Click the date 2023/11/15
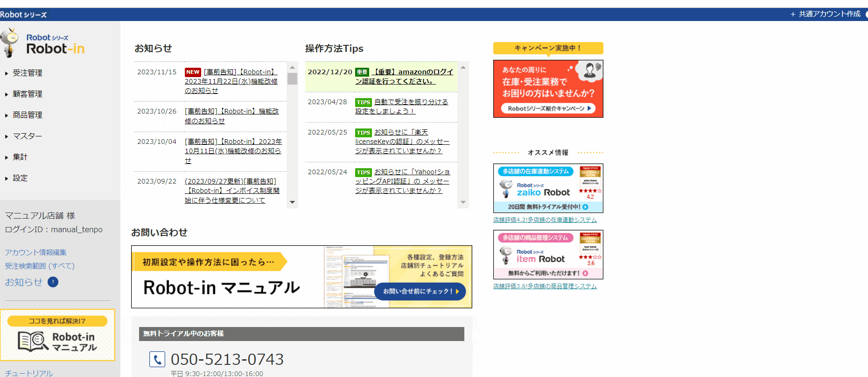 coord(157,72)
